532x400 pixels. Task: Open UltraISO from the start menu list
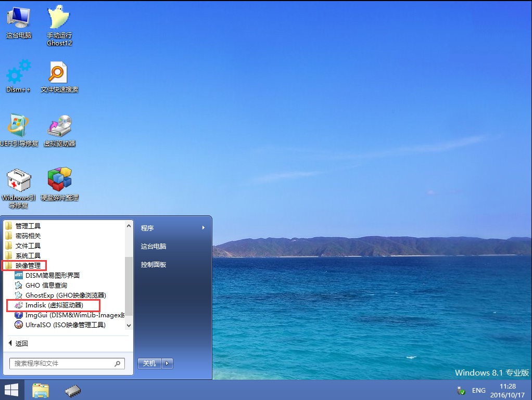click(65, 325)
